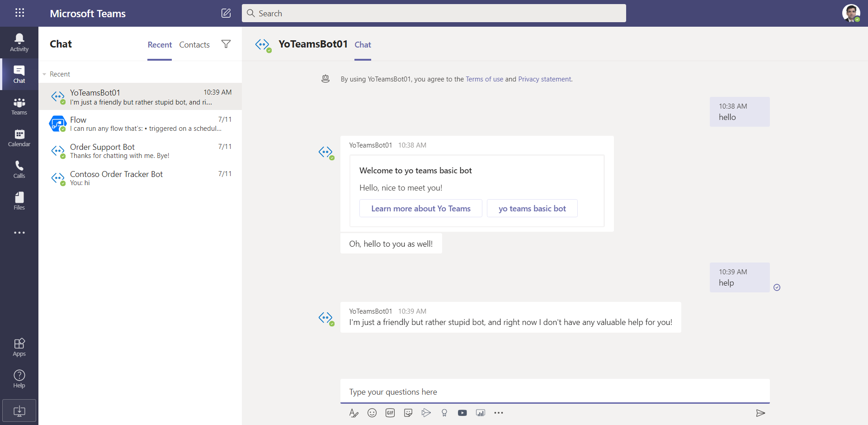
Task: Collapse the Recent chat group
Action: point(45,74)
